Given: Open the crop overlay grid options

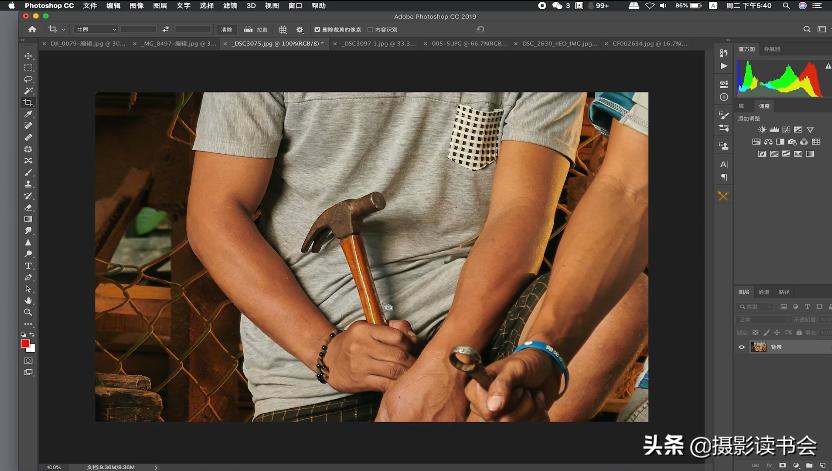Looking at the screenshot, I should tap(283, 30).
